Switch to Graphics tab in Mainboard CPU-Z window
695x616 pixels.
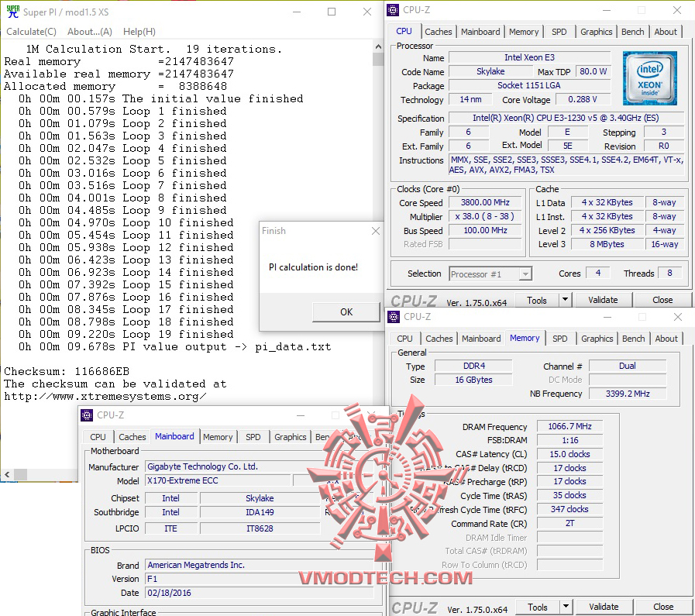(291, 437)
